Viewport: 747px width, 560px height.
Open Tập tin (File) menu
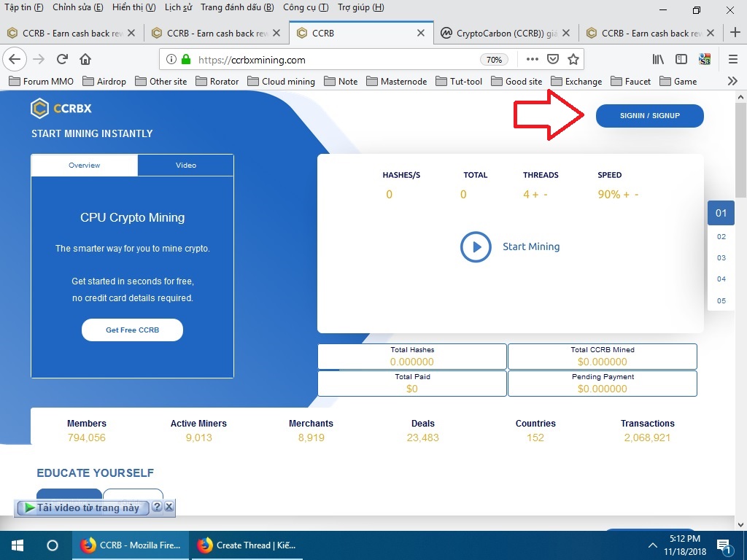coord(24,7)
